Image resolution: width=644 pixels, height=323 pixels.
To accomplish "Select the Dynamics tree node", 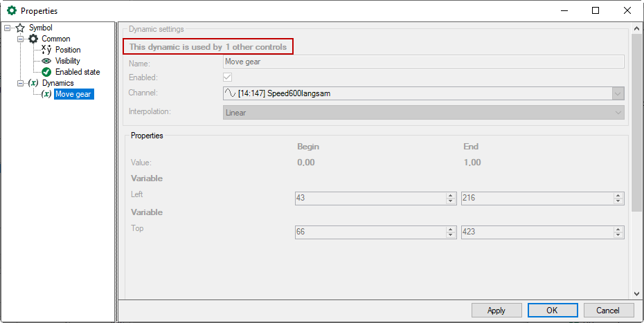I will (58, 83).
